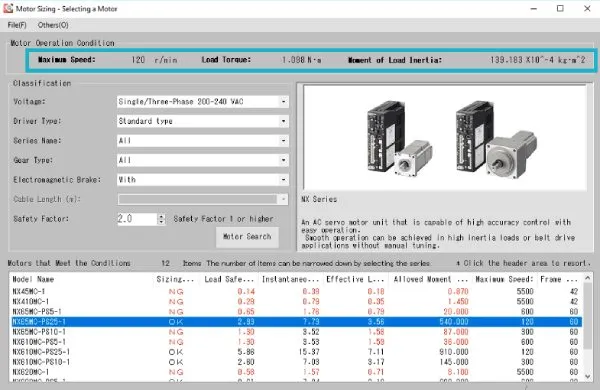The height and width of the screenshot is (390, 600).
Task: Click the Moment of Load Inertia value
Action: coord(538,60)
